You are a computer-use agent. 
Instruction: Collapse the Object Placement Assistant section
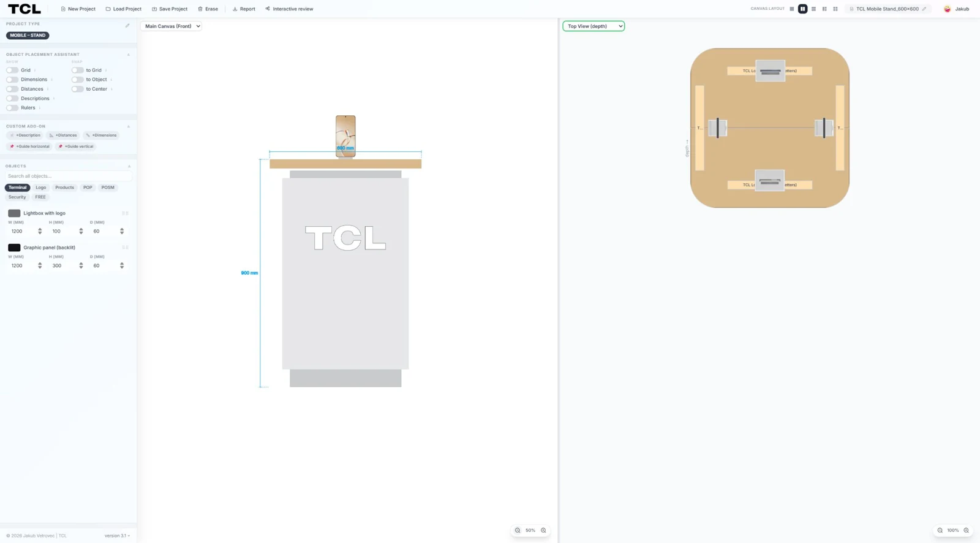(x=129, y=55)
